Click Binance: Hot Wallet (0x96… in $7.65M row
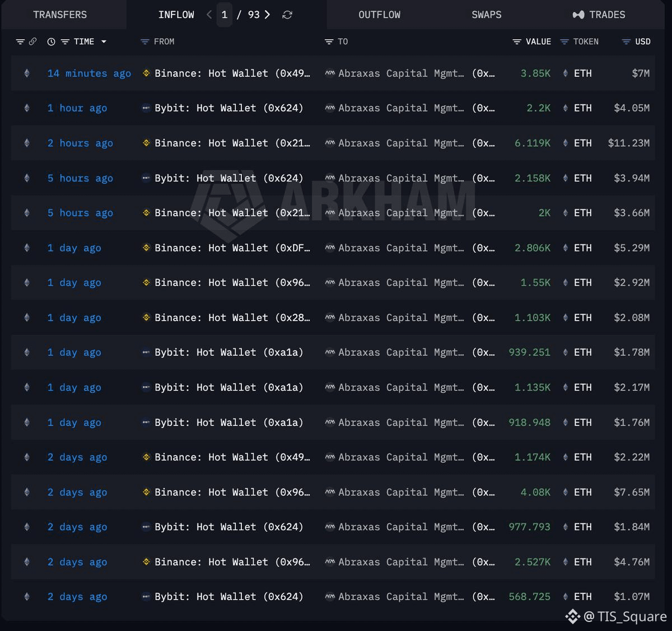Screen dimensions: 672x631 coord(232,492)
